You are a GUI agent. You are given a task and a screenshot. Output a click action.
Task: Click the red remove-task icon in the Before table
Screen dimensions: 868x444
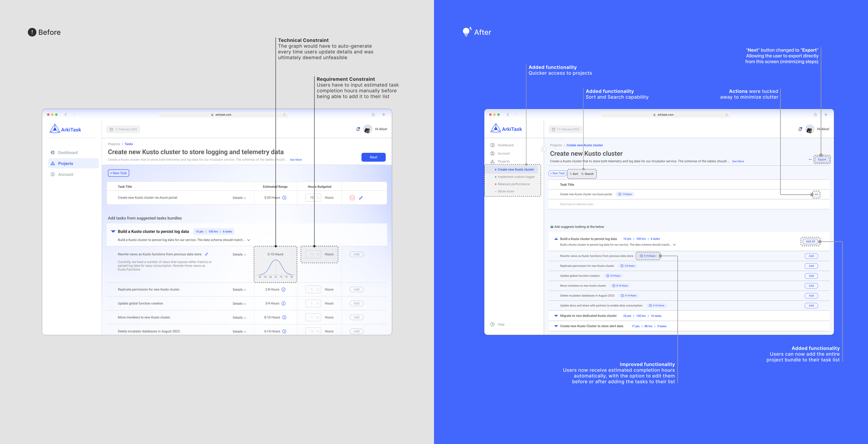point(352,198)
